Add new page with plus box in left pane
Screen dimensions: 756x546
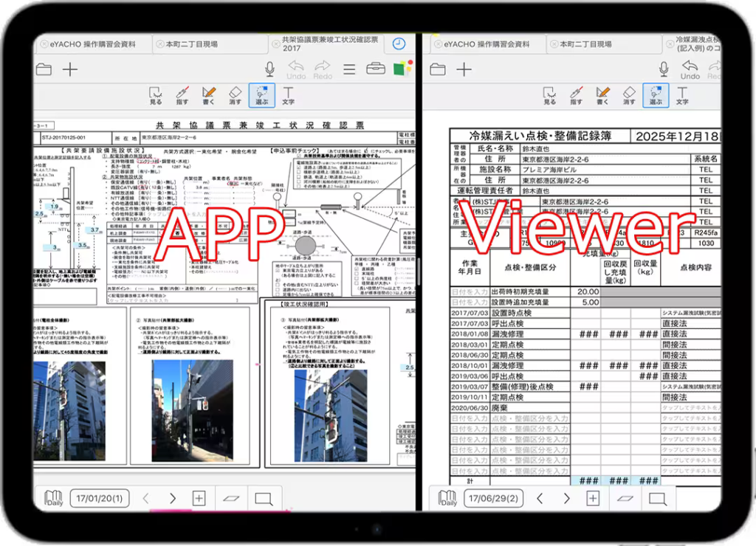click(x=199, y=498)
